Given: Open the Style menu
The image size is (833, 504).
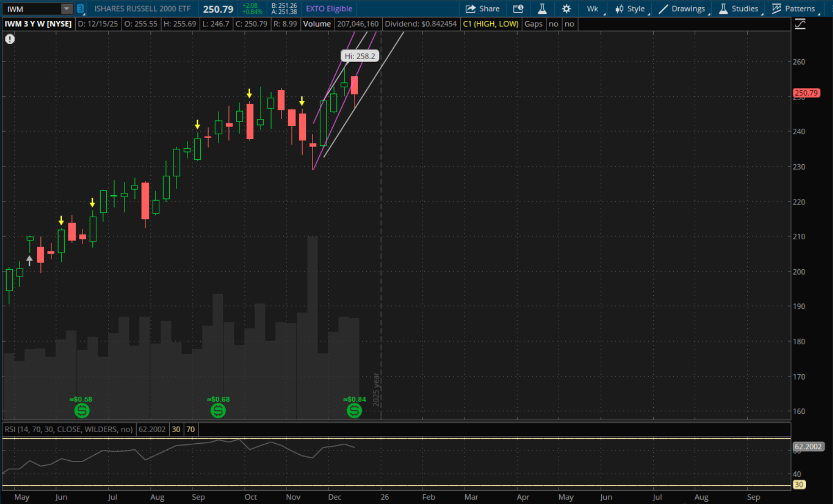Looking at the screenshot, I should (630, 9).
